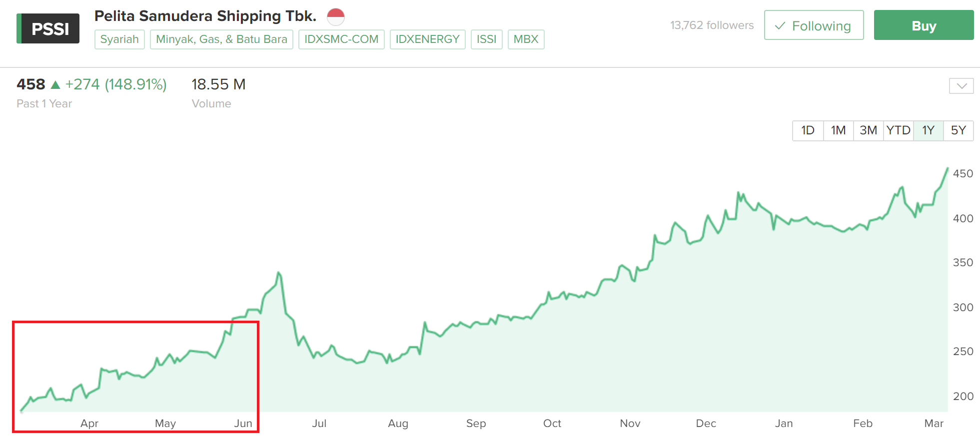Select the 1M time range tab
The height and width of the screenshot is (441, 980).
coord(838,131)
